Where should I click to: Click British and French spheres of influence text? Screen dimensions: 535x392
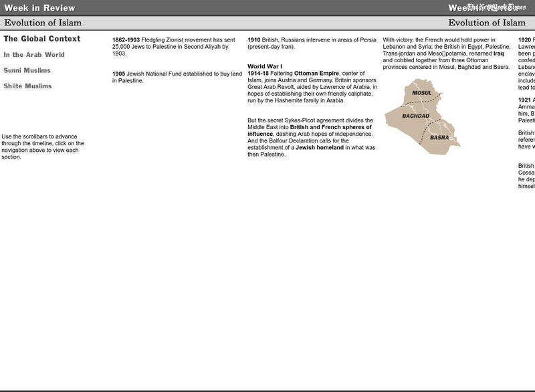click(310, 130)
